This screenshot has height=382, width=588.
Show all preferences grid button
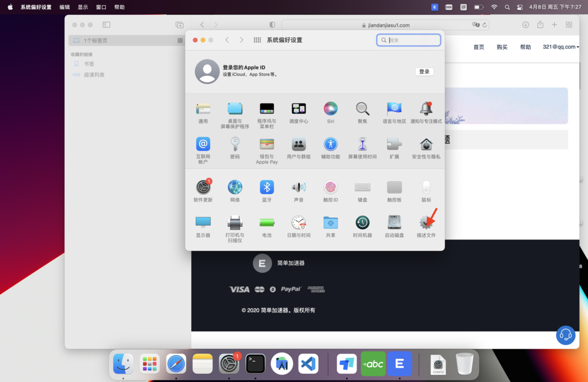(x=257, y=40)
